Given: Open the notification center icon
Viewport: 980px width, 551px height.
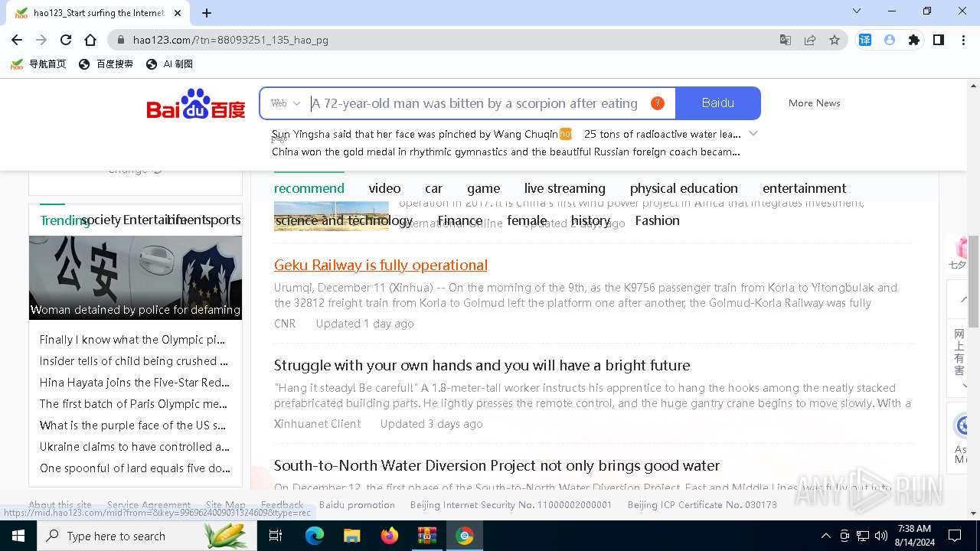Looking at the screenshot, I should 955,536.
